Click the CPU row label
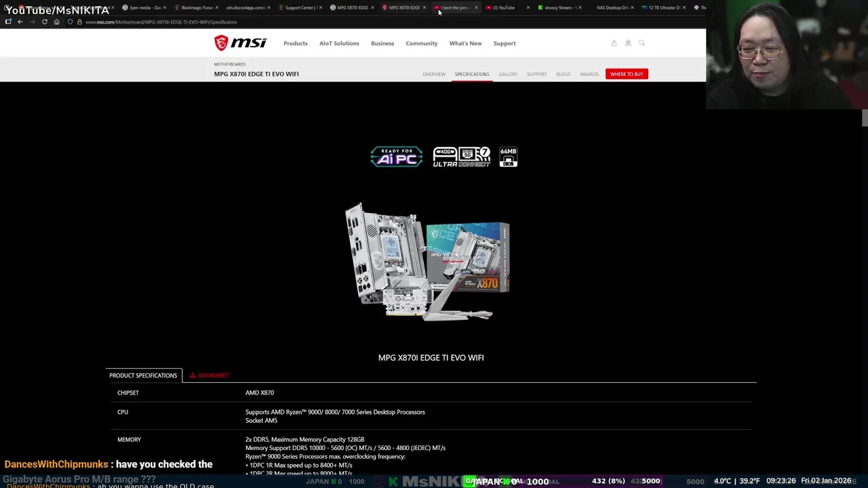868x488 pixels. [x=123, y=412]
